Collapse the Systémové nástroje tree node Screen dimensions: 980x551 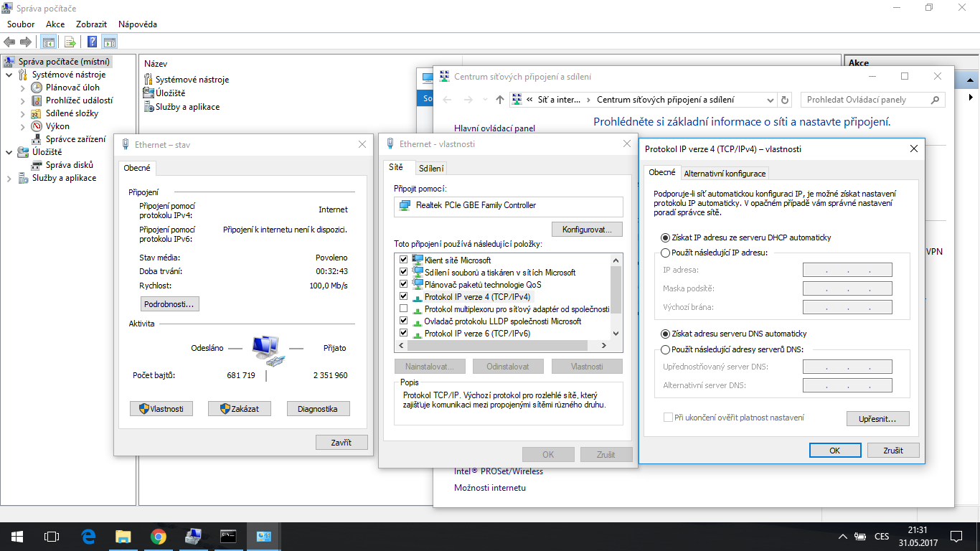pyautogui.click(x=9, y=75)
